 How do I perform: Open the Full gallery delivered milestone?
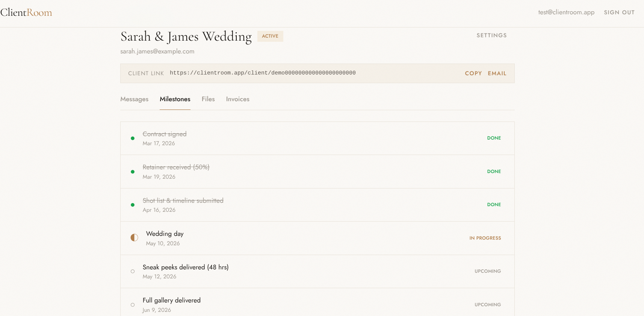pyautogui.click(x=172, y=301)
